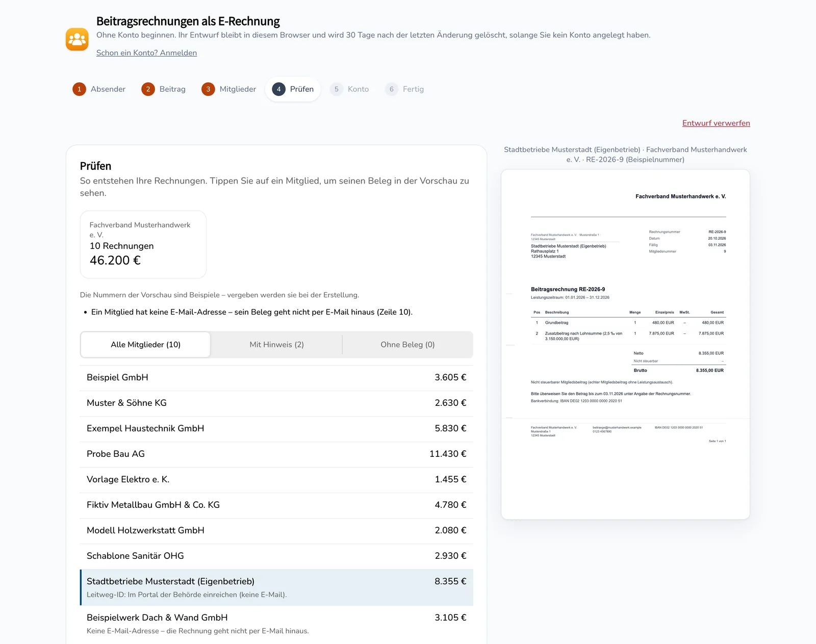Select the Muster & Söhne KG row
This screenshot has height=644, width=816.
click(276, 403)
